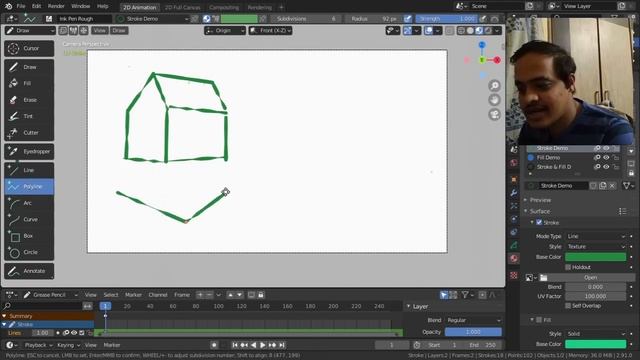Select the Box tool

(x=29, y=236)
